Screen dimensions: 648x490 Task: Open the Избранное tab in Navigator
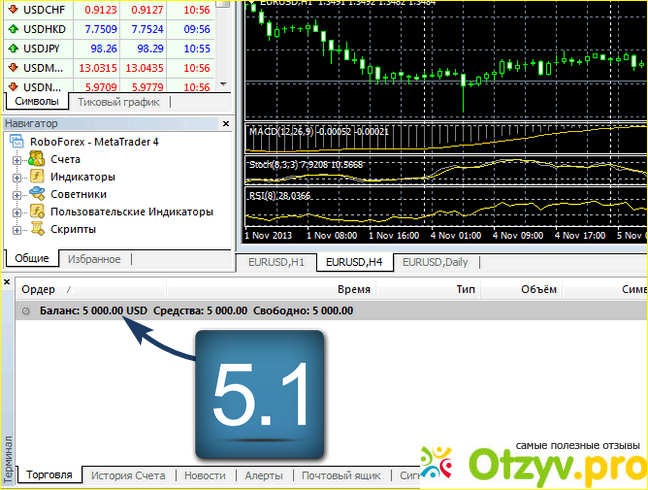94,259
